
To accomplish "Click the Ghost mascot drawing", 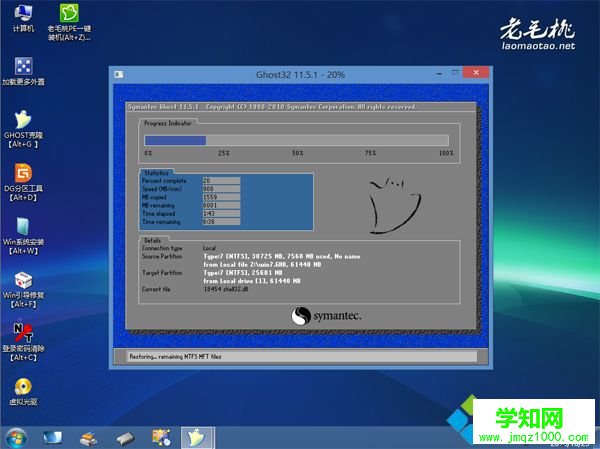I will (395, 206).
